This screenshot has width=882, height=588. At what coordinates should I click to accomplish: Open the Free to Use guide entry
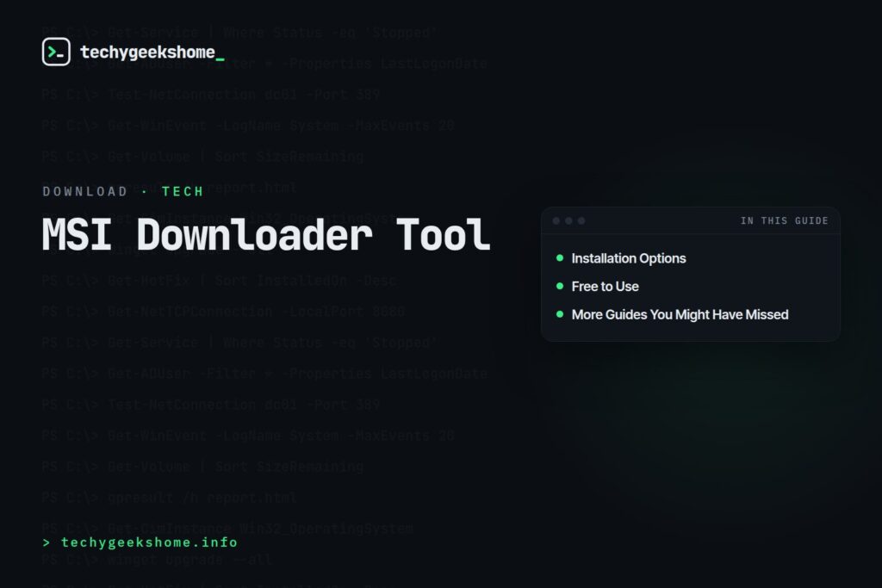coord(605,286)
